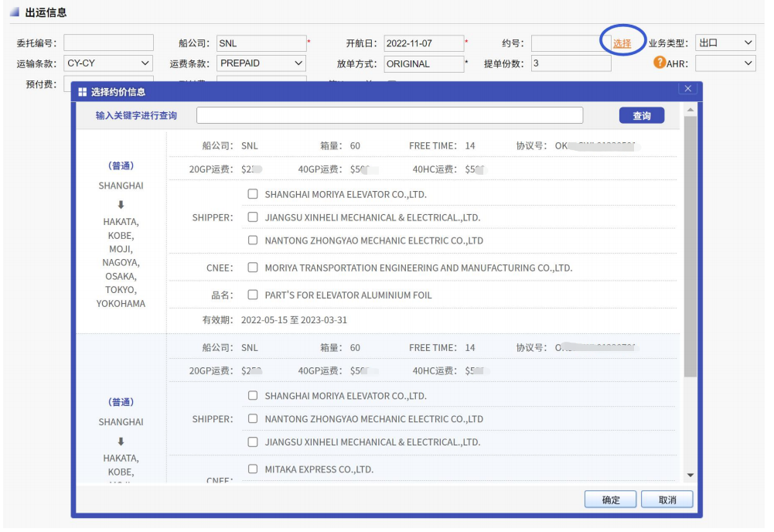
Task: Focus the empty 约号 input field
Action: click(x=571, y=43)
